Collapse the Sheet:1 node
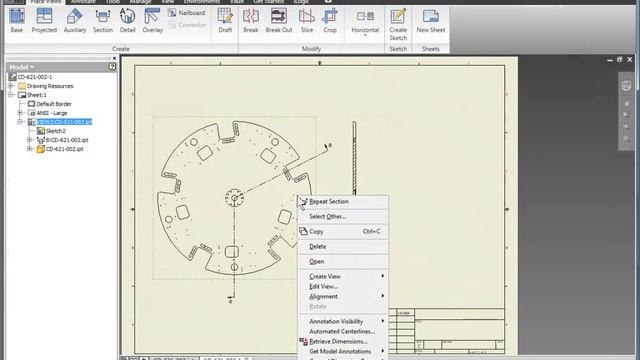The image size is (640, 360). point(11,95)
